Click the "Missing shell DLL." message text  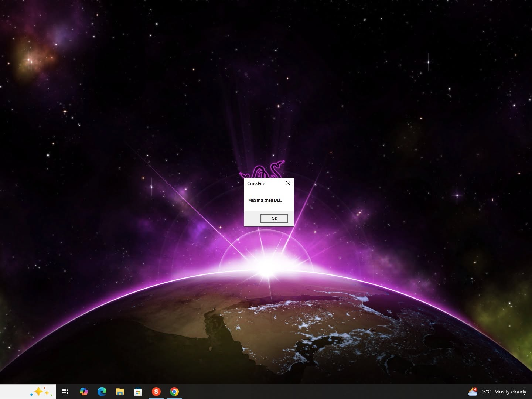(x=265, y=200)
